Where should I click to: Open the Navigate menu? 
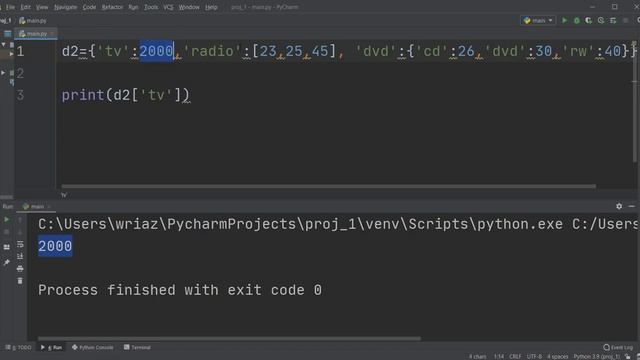[x=65, y=7]
